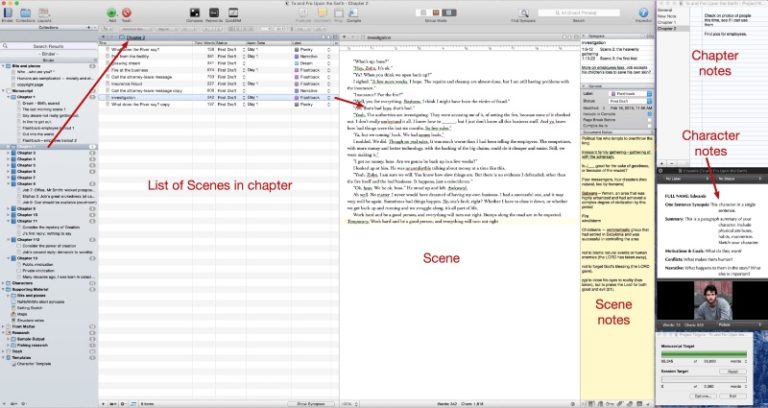Show Comments & Footnotes via inspector footer icon

639,404
